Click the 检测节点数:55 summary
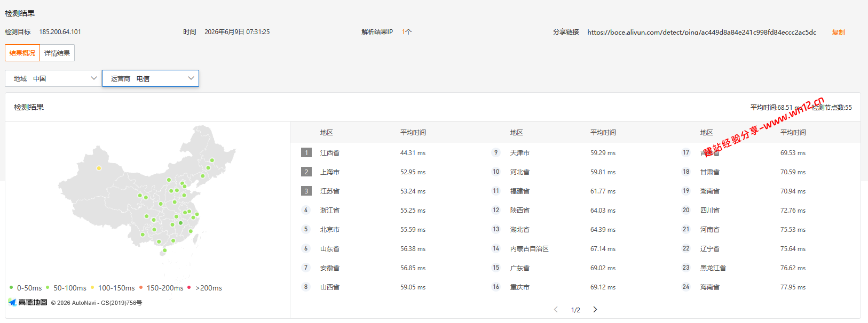This screenshot has width=868, height=323. point(832,107)
